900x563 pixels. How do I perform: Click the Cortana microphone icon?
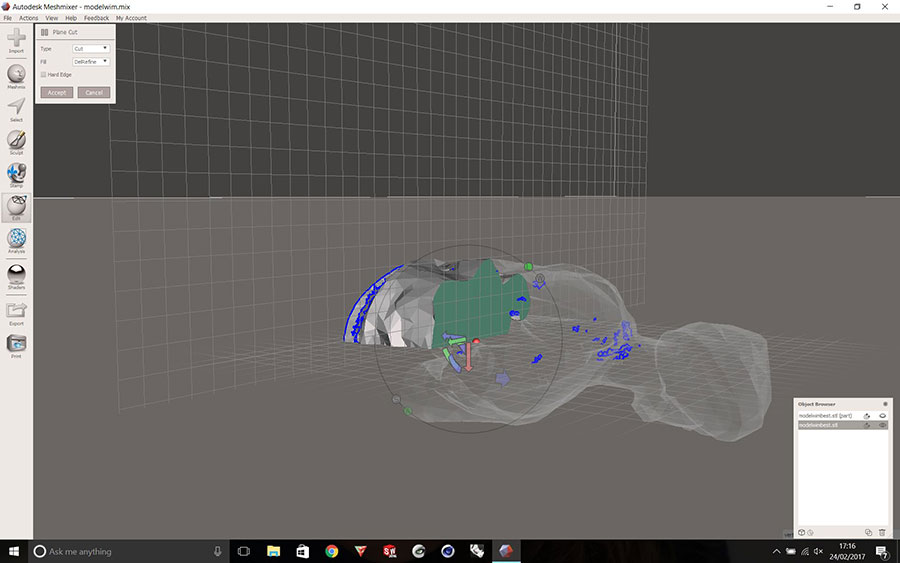click(x=218, y=552)
